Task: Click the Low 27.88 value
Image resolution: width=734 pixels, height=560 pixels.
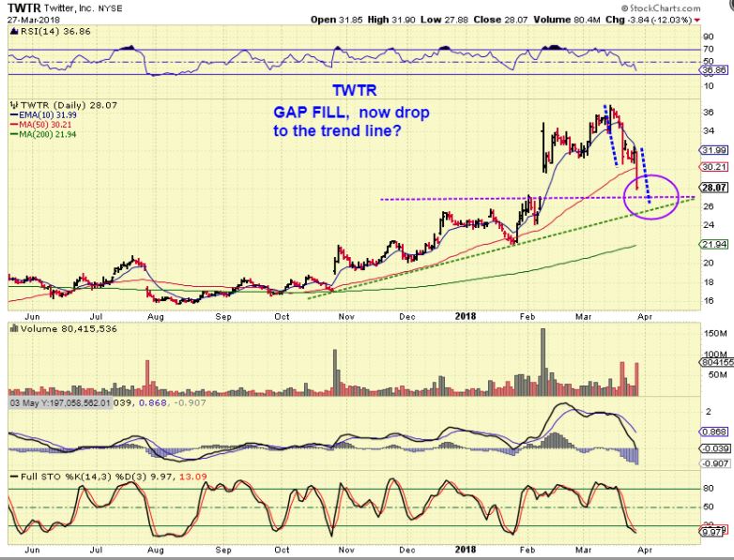Action: [x=445, y=20]
